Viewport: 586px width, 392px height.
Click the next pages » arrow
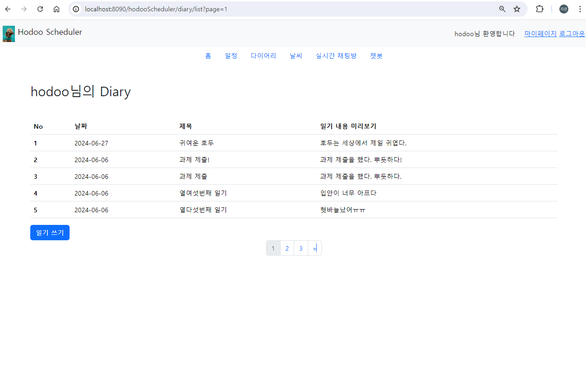315,248
